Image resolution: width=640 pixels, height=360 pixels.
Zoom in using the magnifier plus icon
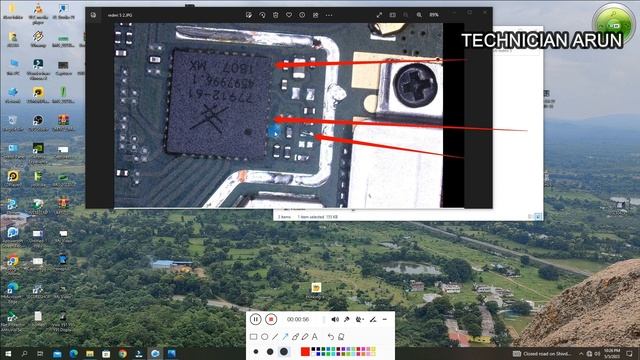coord(419,15)
